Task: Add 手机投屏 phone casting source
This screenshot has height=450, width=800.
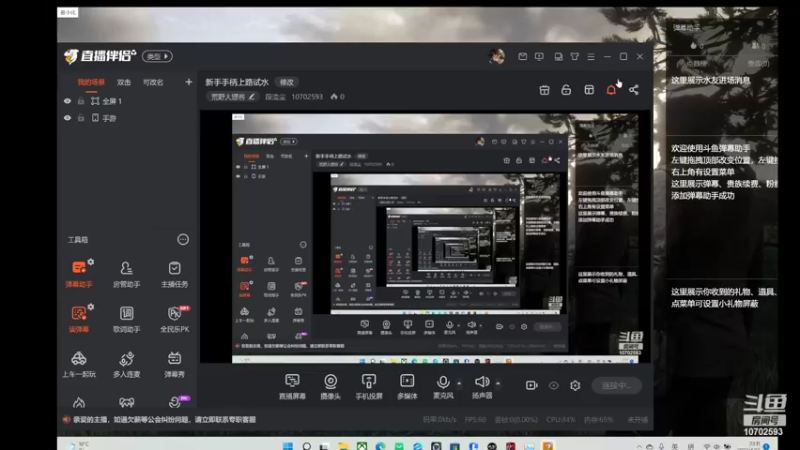Action: (369, 386)
